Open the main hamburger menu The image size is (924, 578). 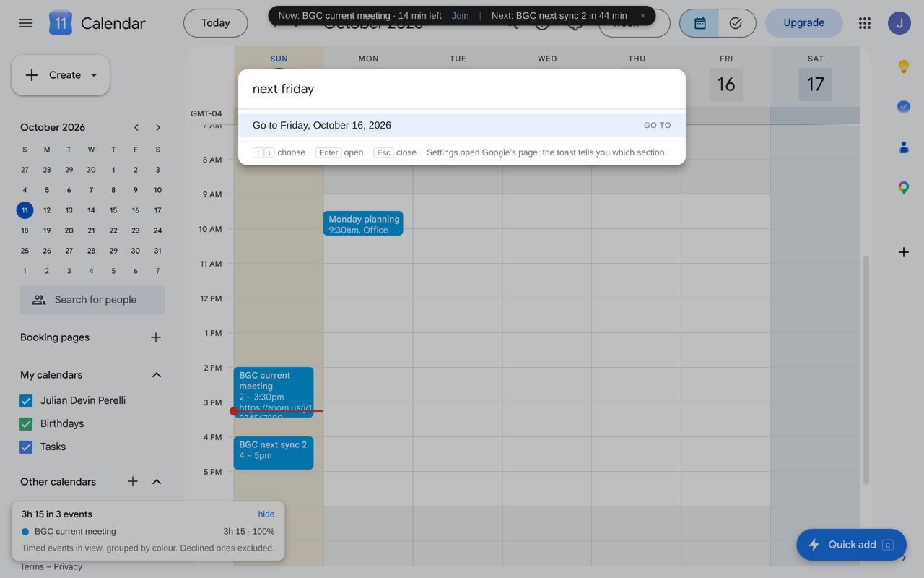point(26,23)
